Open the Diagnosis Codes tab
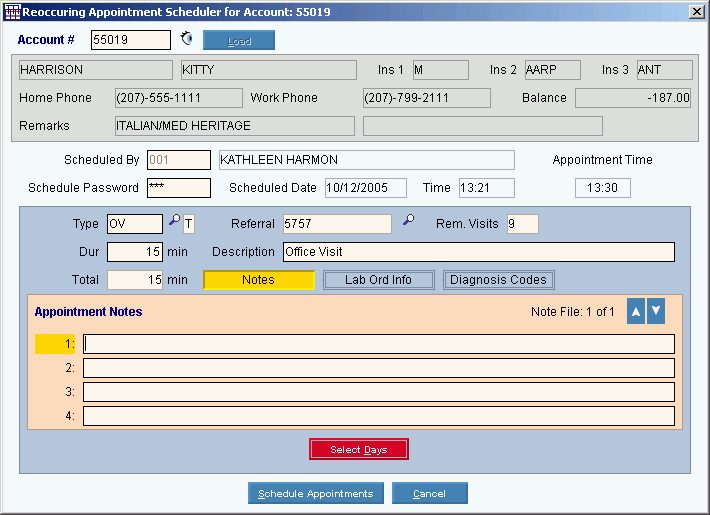 coord(499,280)
